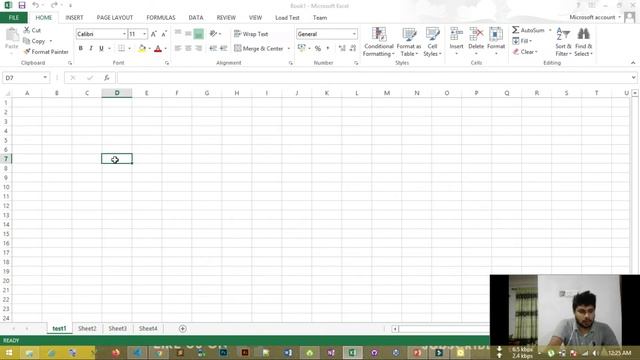Select the Sheet4 worksheet tab

148,329
